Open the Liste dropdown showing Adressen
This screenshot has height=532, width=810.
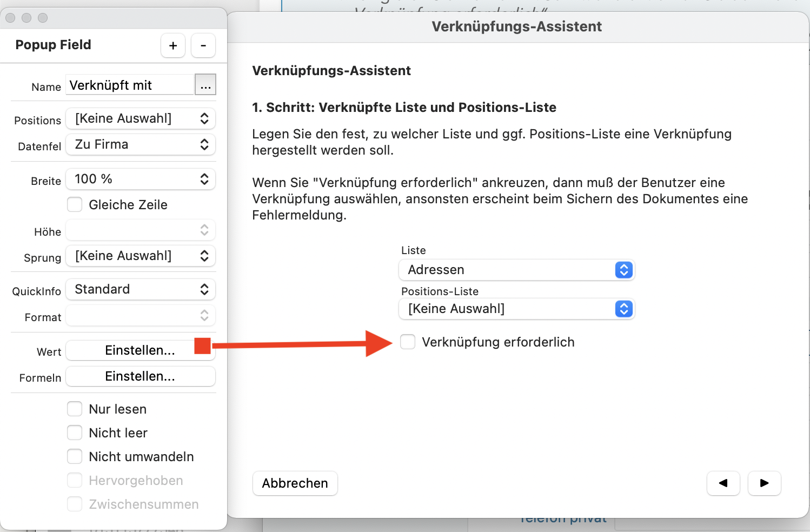[x=516, y=270]
